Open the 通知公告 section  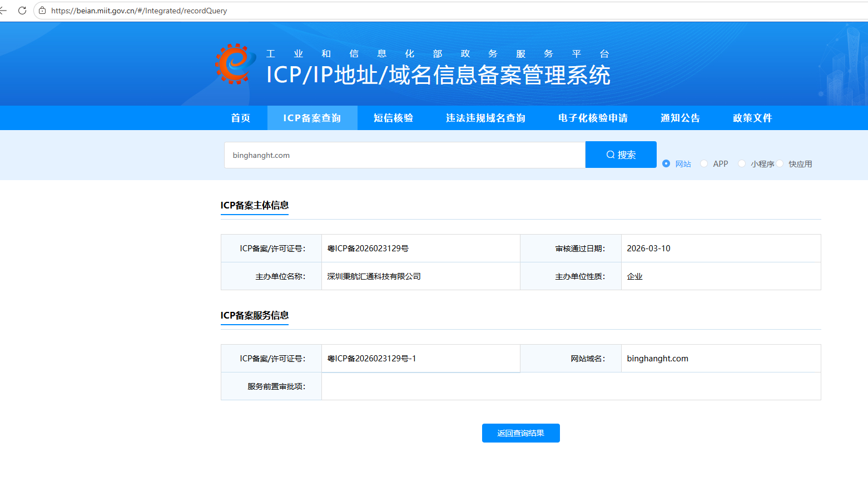(x=680, y=117)
